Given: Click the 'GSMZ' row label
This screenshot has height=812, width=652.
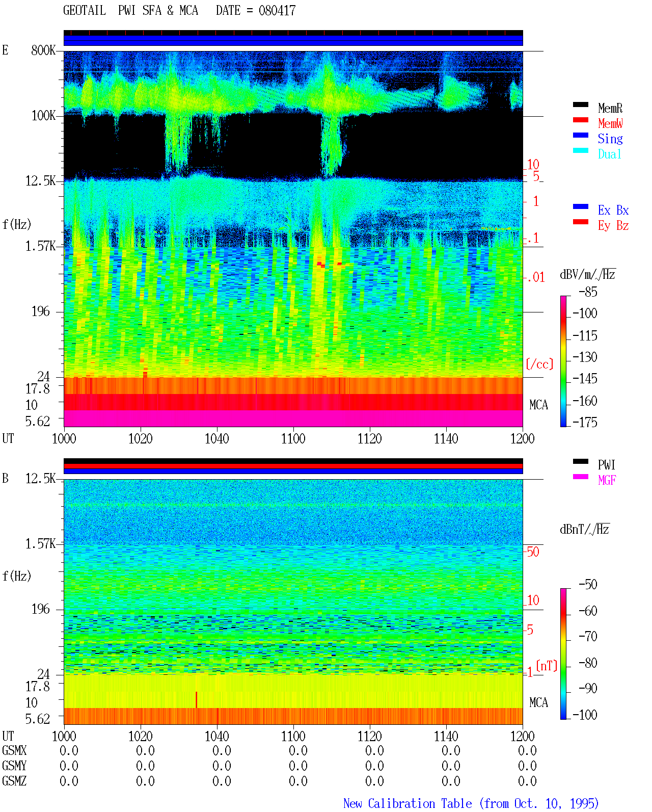Looking at the screenshot, I should 14,781.
